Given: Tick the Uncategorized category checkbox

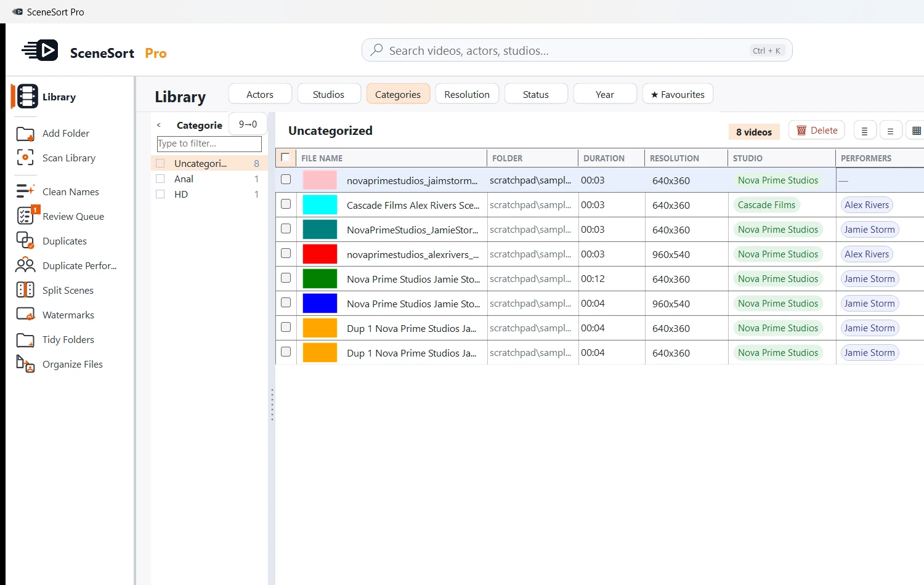Looking at the screenshot, I should pyautogui.click(x=161, y=163).
